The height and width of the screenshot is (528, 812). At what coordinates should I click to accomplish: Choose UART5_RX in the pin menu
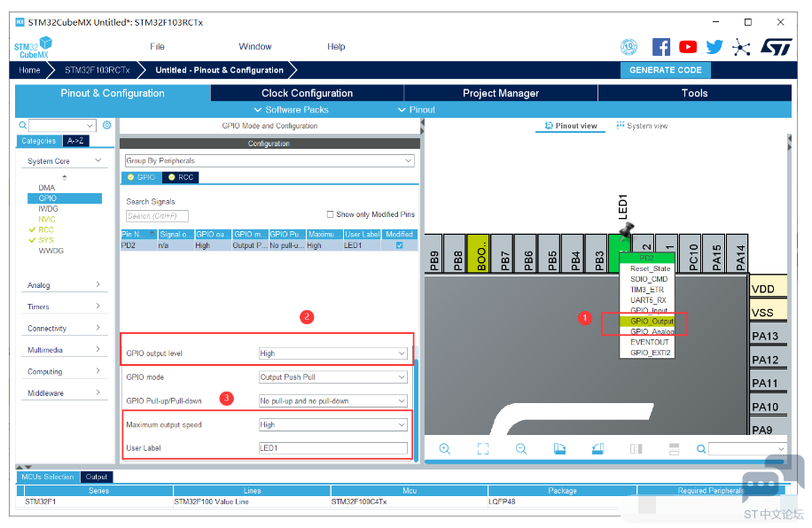[x=647, y=300]
